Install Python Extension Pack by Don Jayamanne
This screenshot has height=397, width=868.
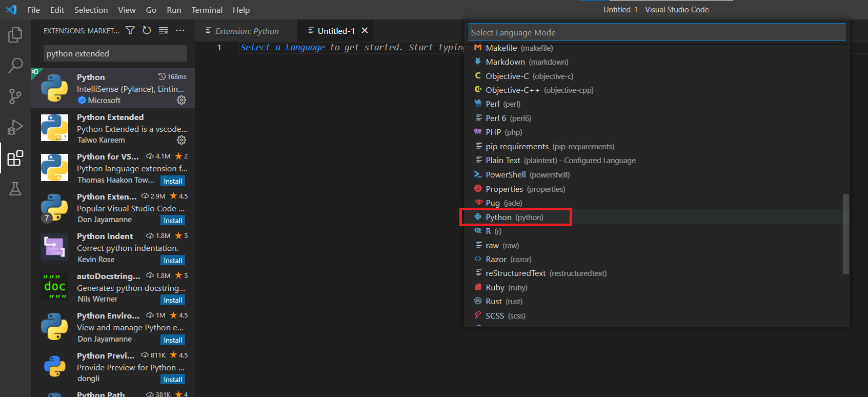tap(173, 221)
